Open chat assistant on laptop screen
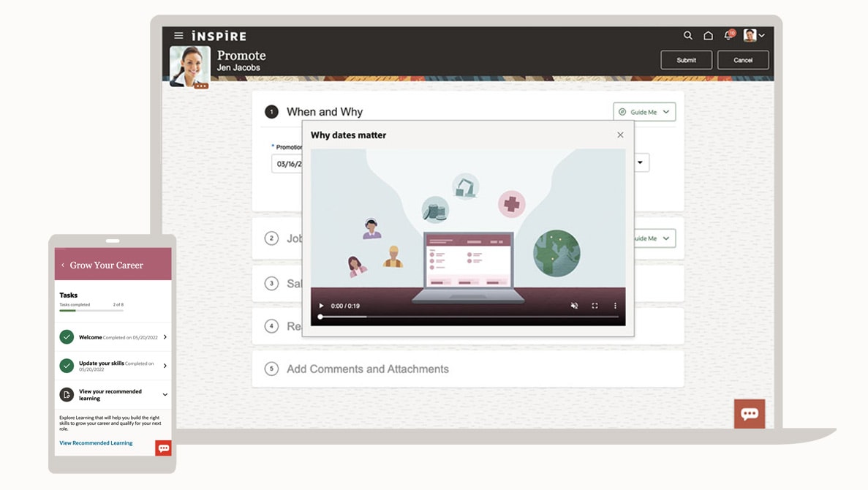 coord(750,413)
